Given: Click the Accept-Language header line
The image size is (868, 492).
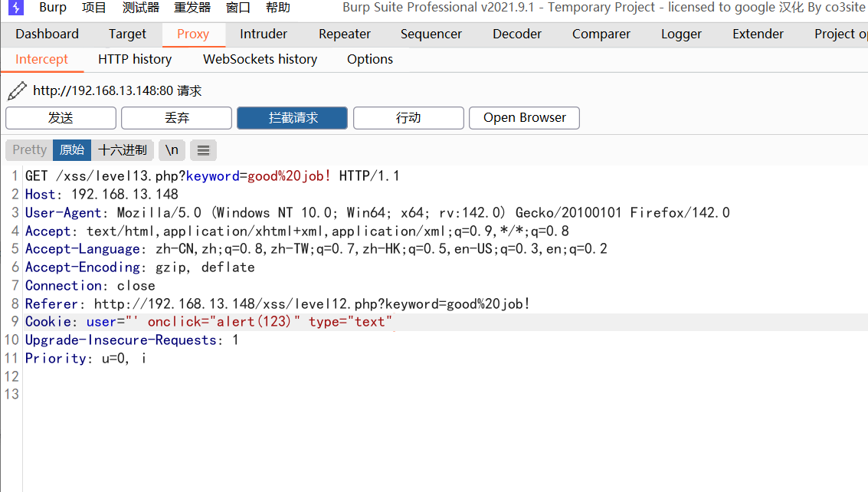Looking at the screenshot, I should click(316, 249).
